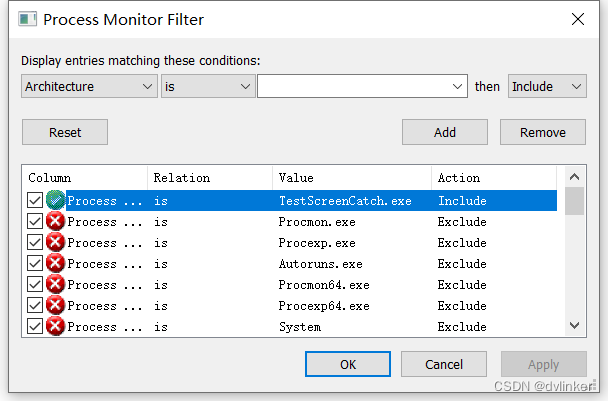608x401 pixels.
Task: Disable the Autoruns.exe filter checkbox
Action: point(35,263)
